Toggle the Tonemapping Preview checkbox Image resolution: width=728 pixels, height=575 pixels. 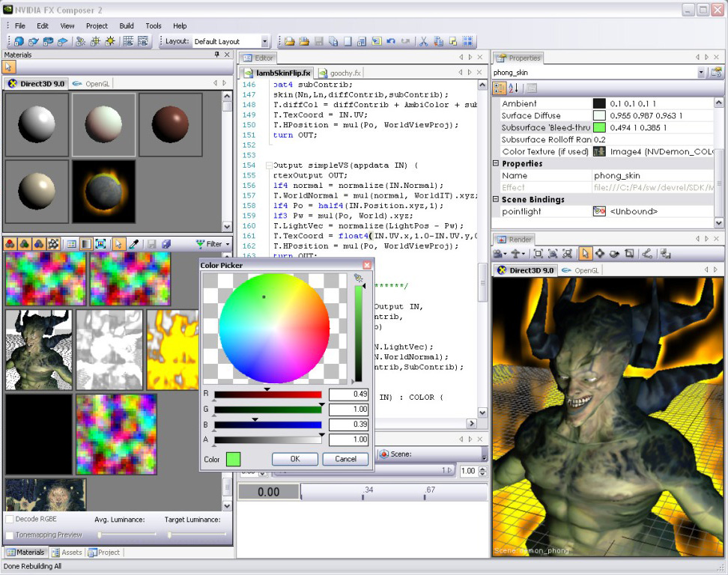coord(10,535)
